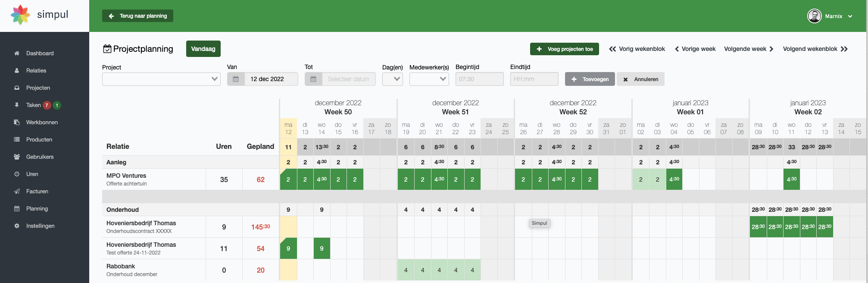Open the Project dropdown
The height and width of the screenshot is (283, 868).
pyautogui.click(x=161, y=79)
